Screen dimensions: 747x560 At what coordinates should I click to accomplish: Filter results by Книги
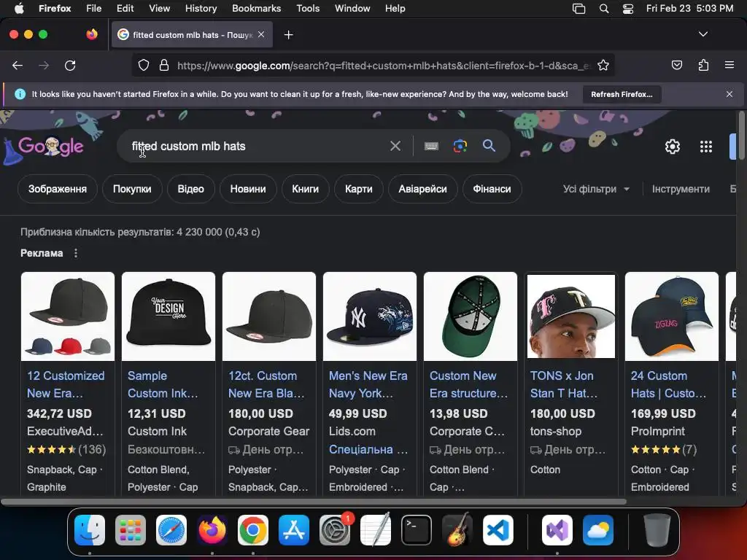(306, 189)
